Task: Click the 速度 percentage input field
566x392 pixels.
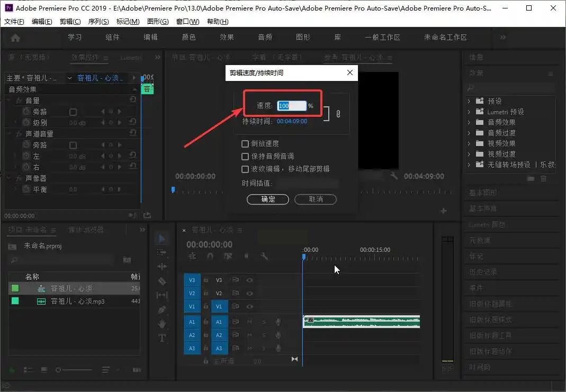Action: click(x=292, y=106)
